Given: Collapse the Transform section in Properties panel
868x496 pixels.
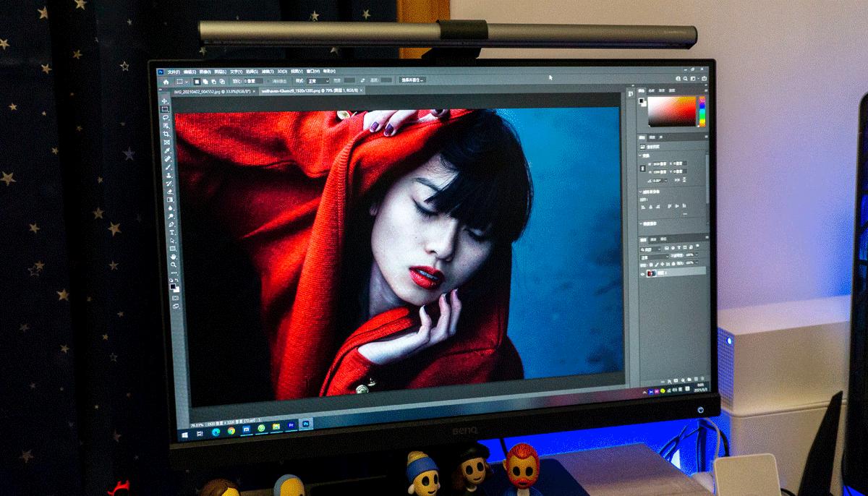Looking at the screenshot, I should tap(642, 155).
